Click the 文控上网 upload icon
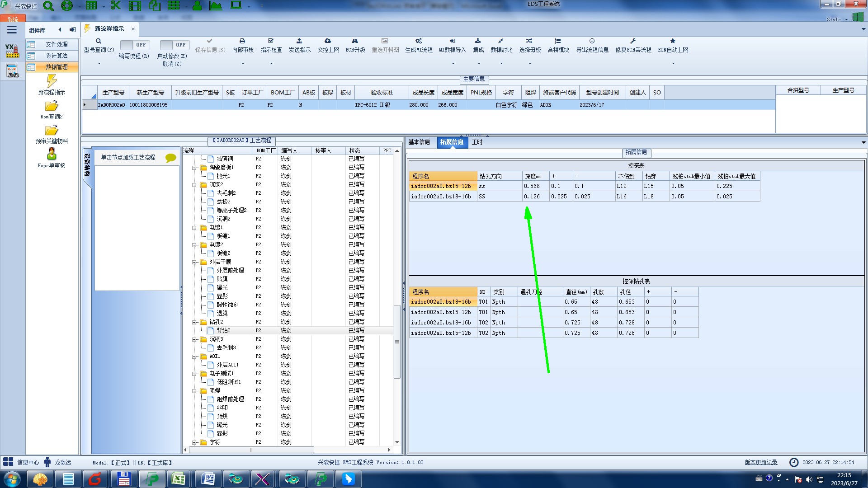The width and height of the screenshot is (868, 488). tap(328, 41)
